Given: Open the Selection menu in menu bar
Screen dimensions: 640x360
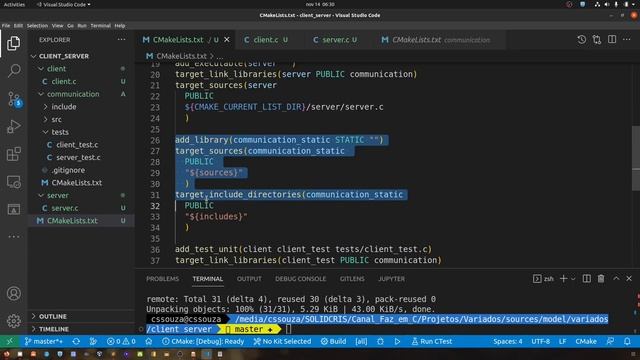Looking at the screenshot, I should (37, 25).
